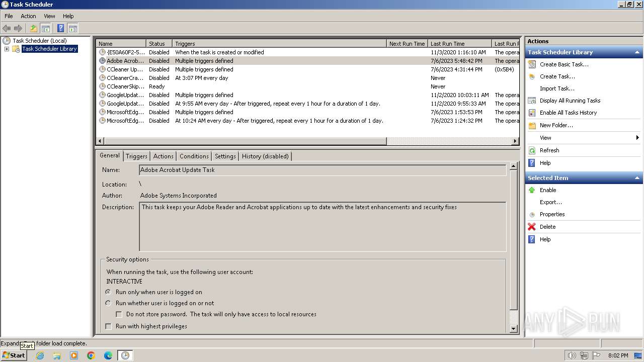The image size is (644, 362).
Task: Select the CCleaner Up... task row
Action: (307, 69)
